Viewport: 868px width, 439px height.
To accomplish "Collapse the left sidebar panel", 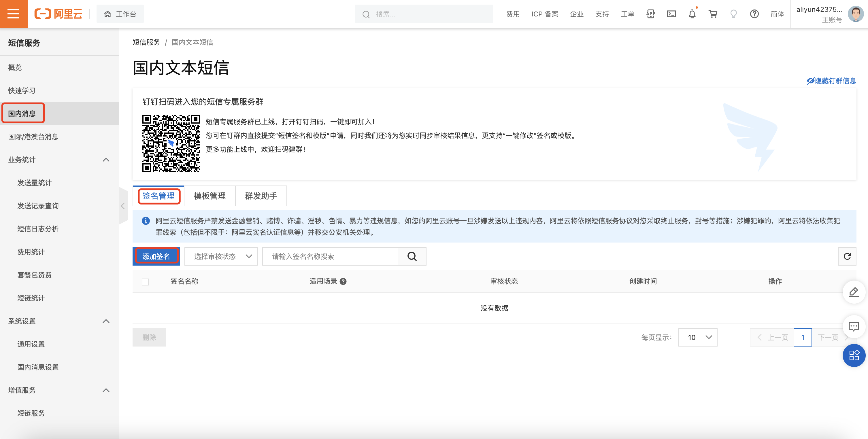I will point(123,206).
